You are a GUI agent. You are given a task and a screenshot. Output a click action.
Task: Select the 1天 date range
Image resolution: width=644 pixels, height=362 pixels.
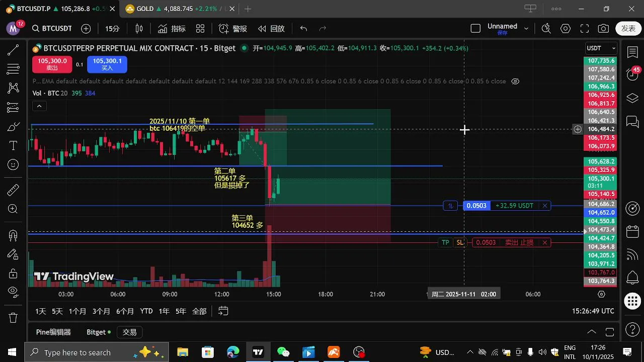point(40,311)
